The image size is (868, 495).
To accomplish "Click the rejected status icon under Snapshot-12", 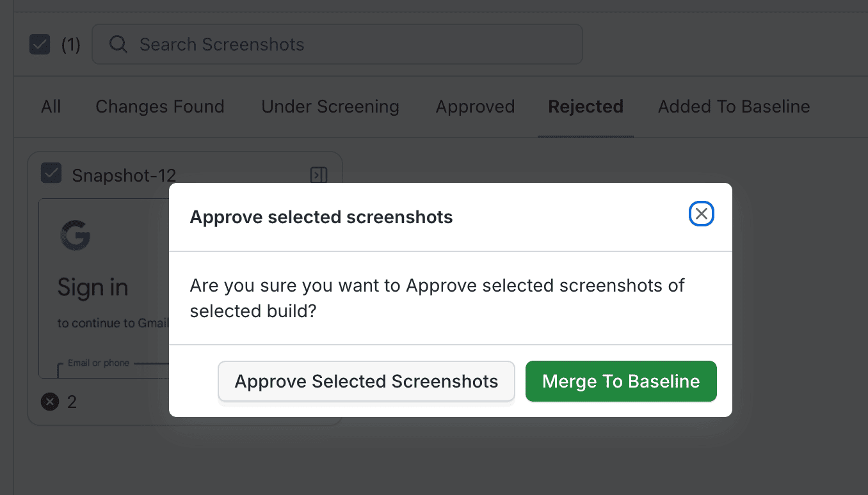I will [50, 402].
